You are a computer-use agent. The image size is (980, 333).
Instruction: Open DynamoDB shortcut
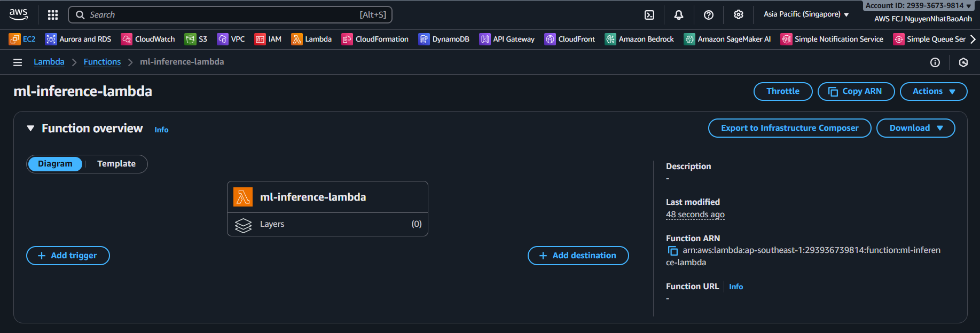point(444,39)
